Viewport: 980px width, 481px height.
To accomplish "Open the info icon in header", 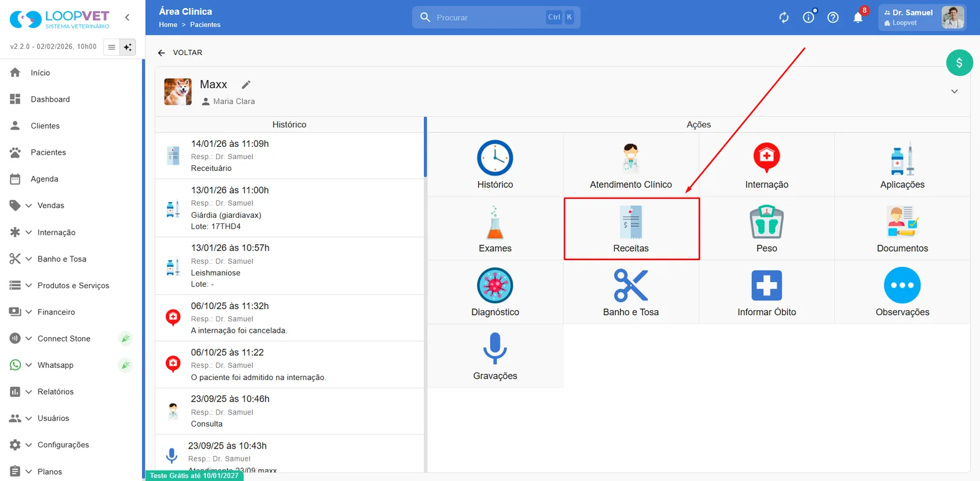I will [x=809, y=17].
